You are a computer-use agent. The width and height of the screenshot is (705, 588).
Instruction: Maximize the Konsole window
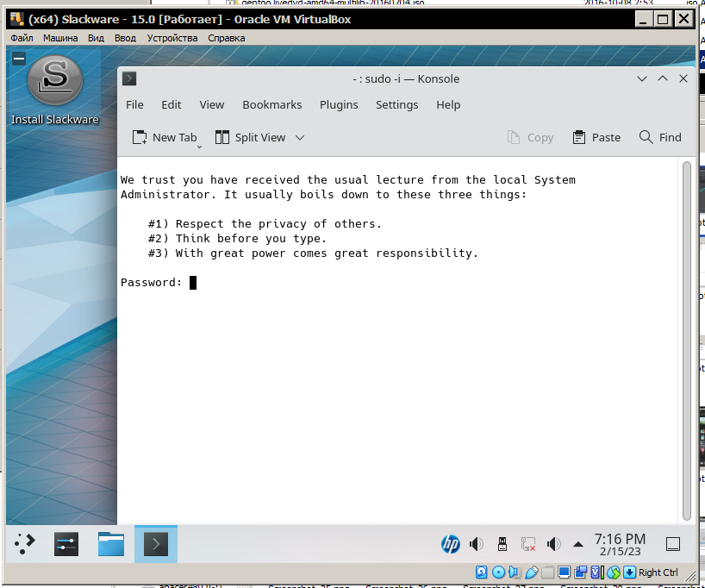662,78
